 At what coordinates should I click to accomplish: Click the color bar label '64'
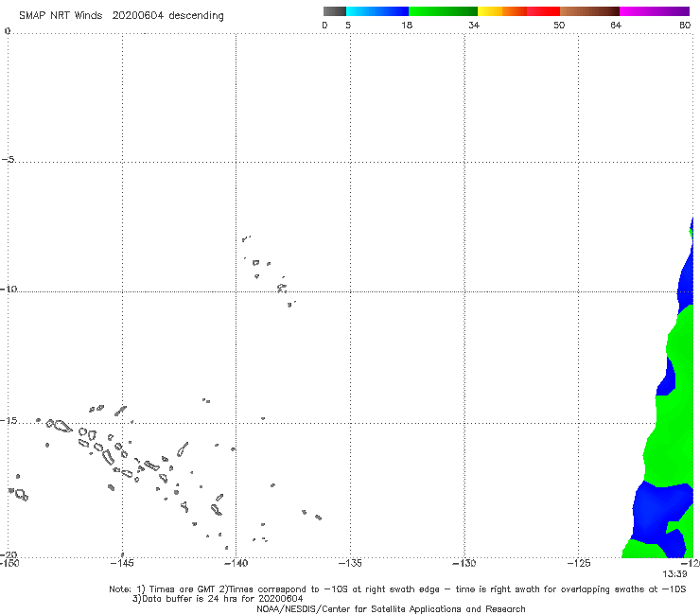[x=616, y=26]
